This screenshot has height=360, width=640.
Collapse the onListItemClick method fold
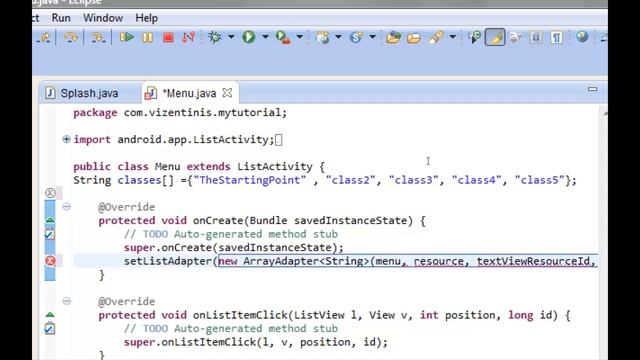pyautogui.click(x=66, y=301)
